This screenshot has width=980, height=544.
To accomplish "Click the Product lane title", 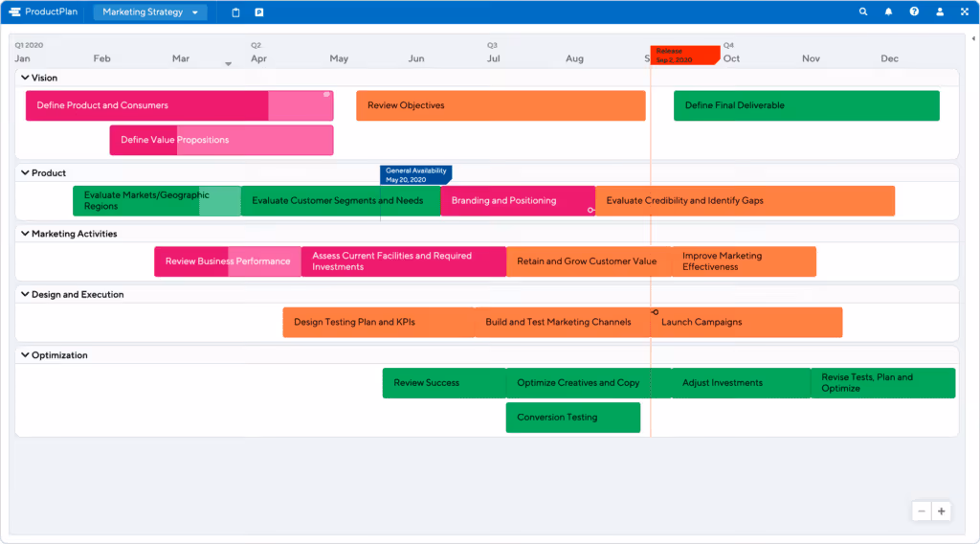I will tap(49, 172).
